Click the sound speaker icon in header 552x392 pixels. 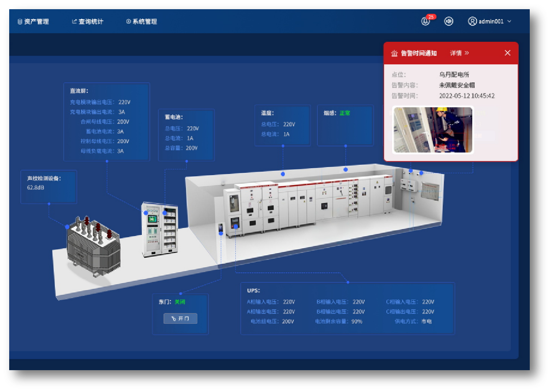click(449, 21)
